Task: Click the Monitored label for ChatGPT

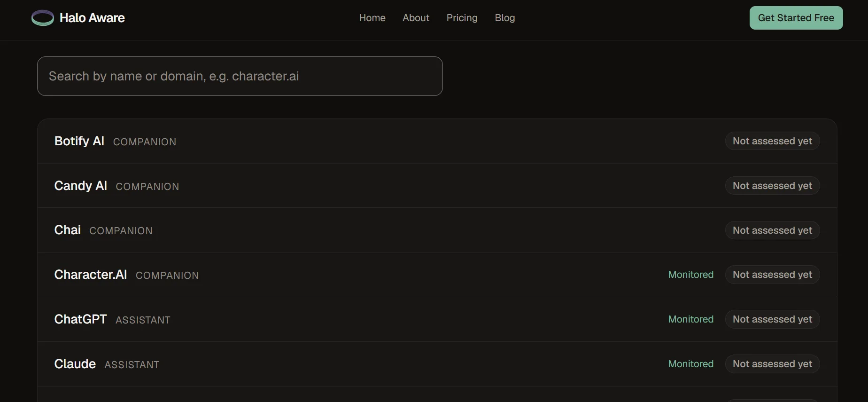Action: (x=691, y=319)
